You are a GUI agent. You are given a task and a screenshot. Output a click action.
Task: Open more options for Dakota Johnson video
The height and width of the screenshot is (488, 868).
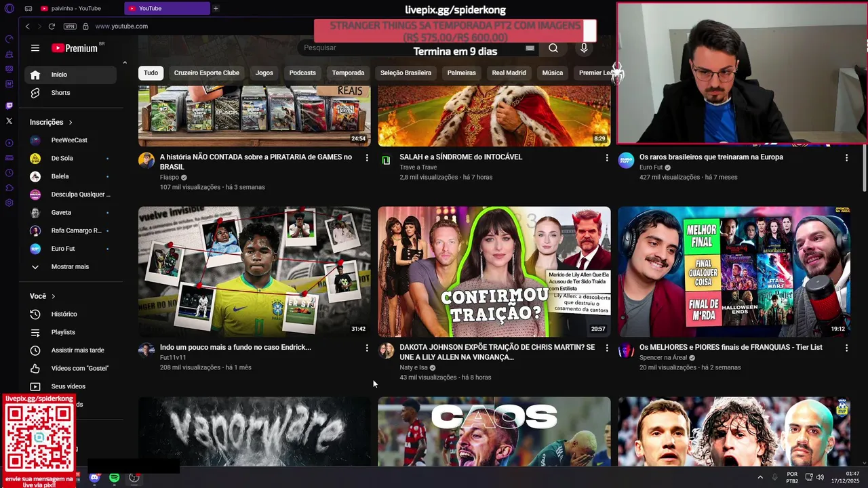coord(607,348)
